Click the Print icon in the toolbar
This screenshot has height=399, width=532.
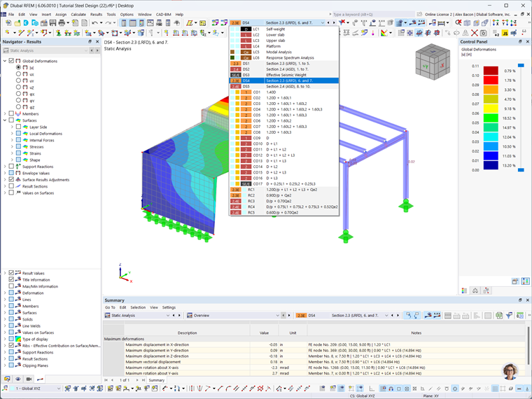click(x=62, y=22)
